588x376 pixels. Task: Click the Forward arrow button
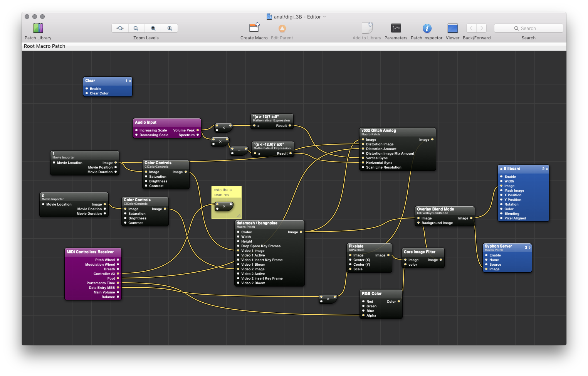coord(482,28)
